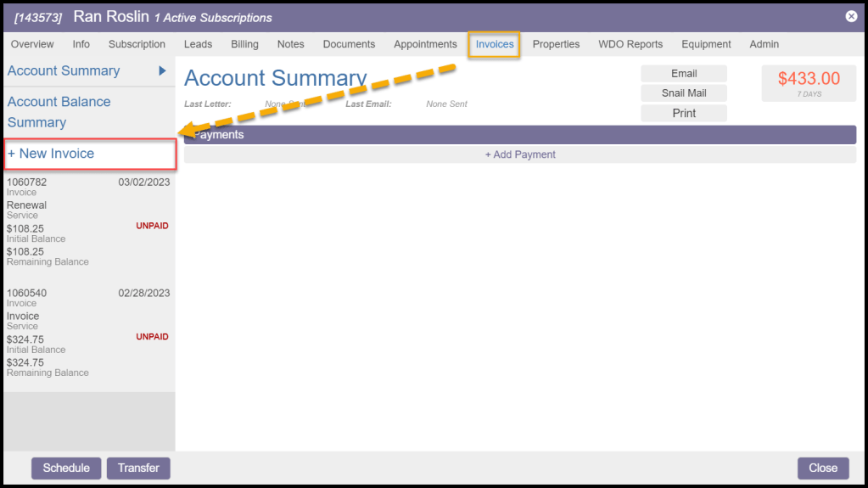The image size is (868, 488).
Task: Open the Overview tab
Action: pyautogui.click(x=32, y=44)
